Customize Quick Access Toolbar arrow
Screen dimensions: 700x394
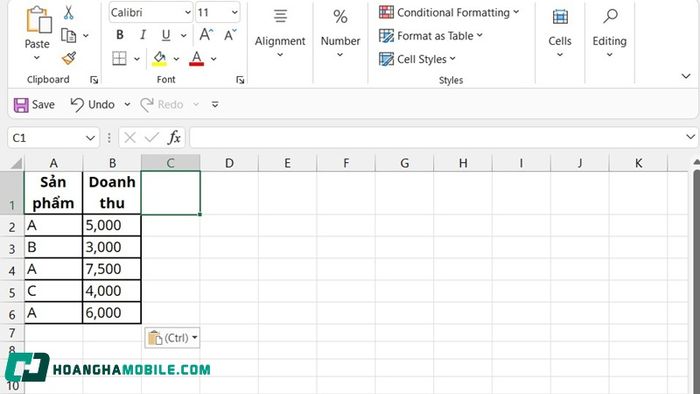coord(215,104)
